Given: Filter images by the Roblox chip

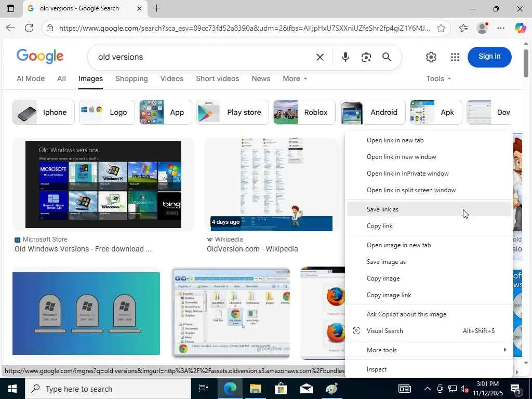Looking at the screenshot, I should (x=304, y=112).
